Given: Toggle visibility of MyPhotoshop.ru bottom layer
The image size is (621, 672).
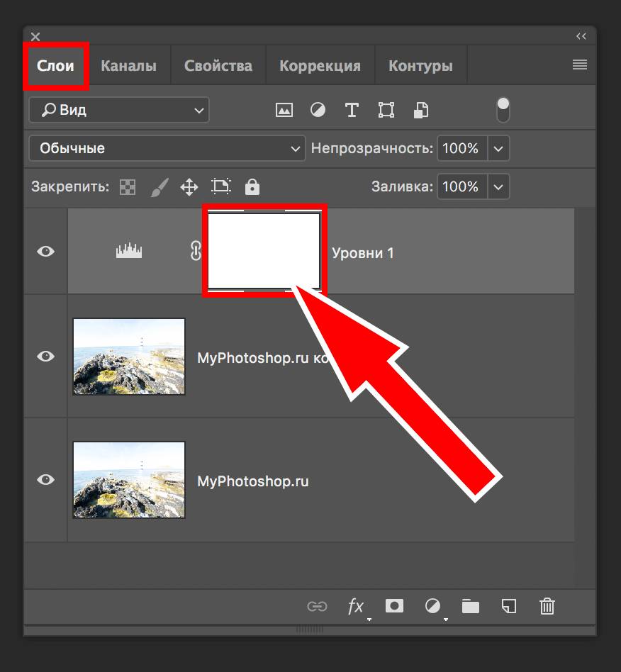Looking at the screenshot, I should pos(46,480).
